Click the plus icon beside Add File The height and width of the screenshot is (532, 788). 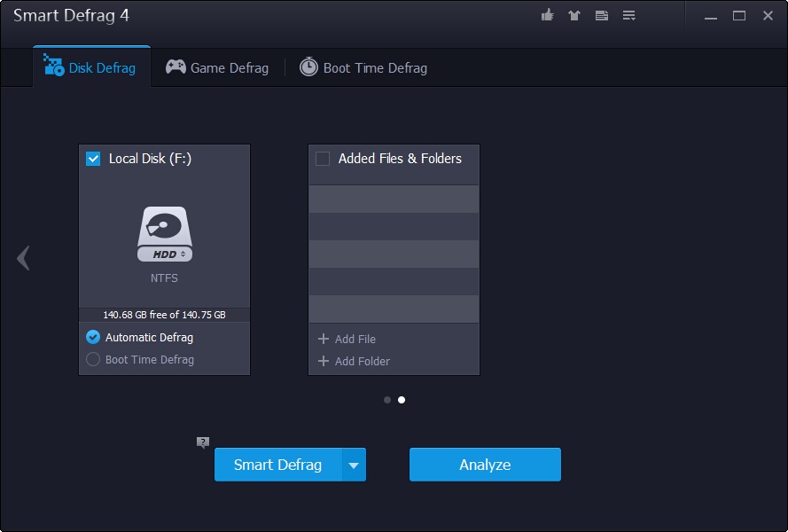click(x=324, y=339)
